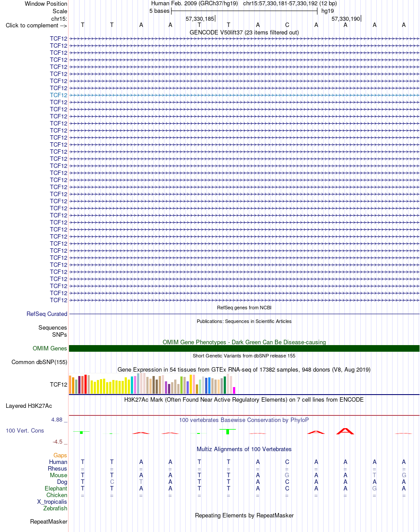Click the 'Zebrafish' alignment row label
This screenshot has height=532, width=420.
[x=55, y=509]
